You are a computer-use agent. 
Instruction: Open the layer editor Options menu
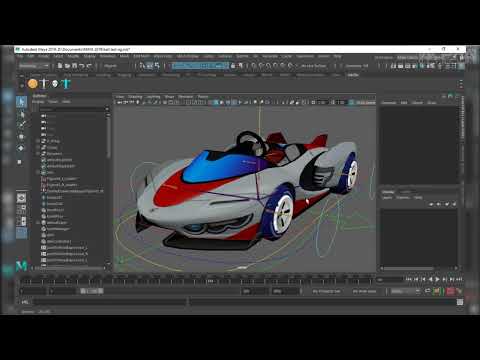(x=403, y=198)
